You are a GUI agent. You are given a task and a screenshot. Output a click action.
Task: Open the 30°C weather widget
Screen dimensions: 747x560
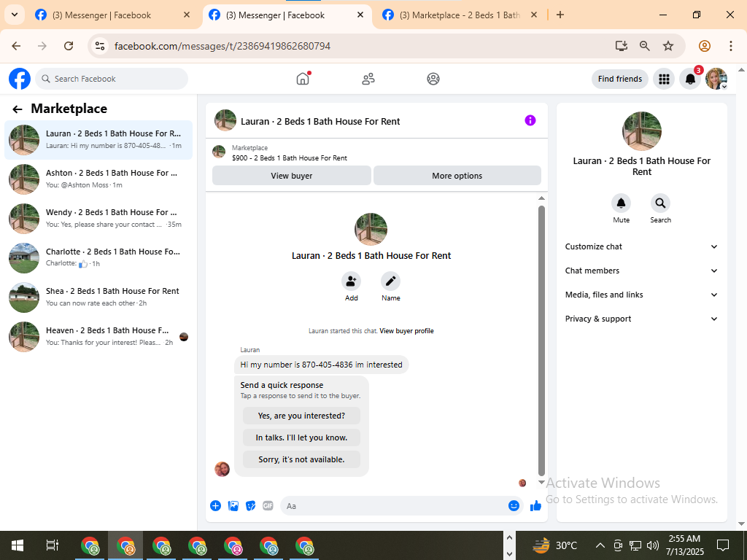(555, 545)
